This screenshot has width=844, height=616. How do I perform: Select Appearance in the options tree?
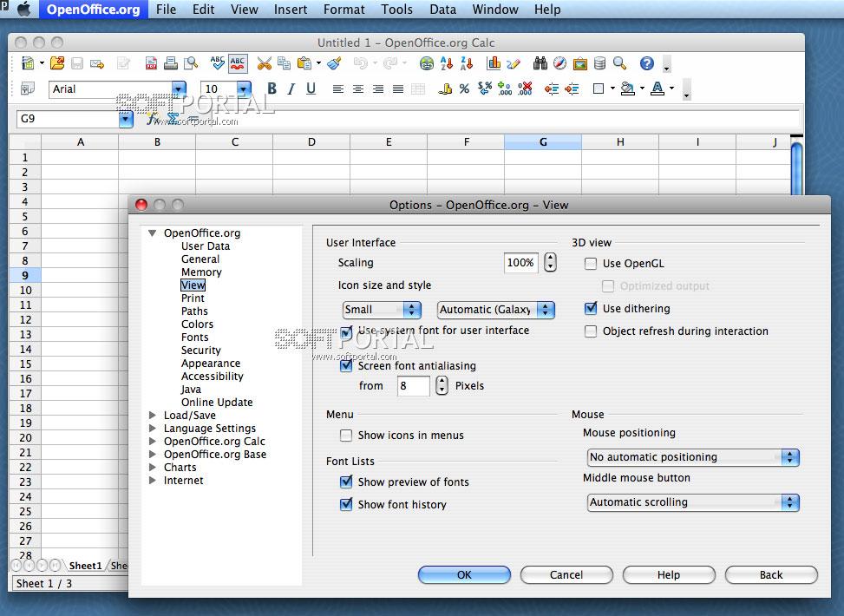pyautogui.click(x=211, y=364)
